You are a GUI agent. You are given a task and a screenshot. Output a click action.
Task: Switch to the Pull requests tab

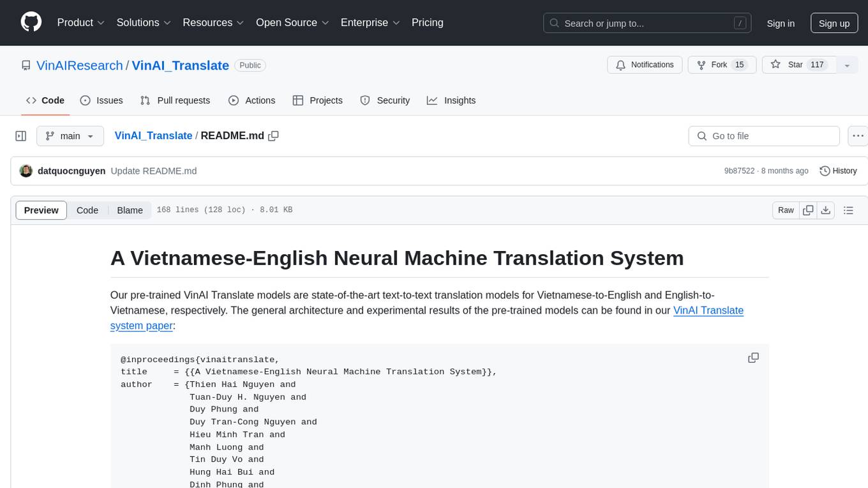click(175, 100)
